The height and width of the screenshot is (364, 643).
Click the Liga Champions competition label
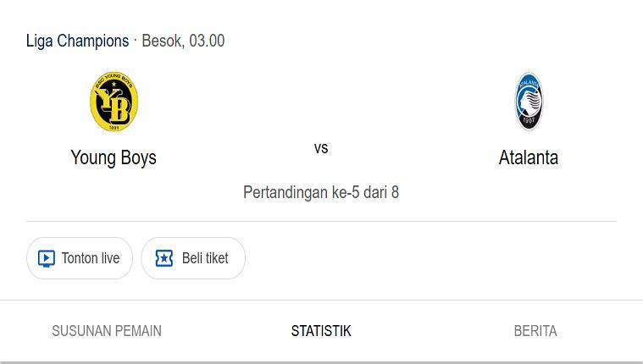[77, 41]
